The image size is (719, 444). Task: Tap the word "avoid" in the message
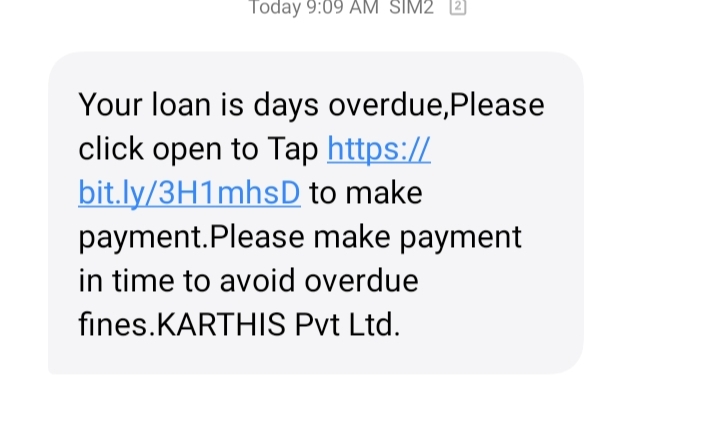click(257, 281)
